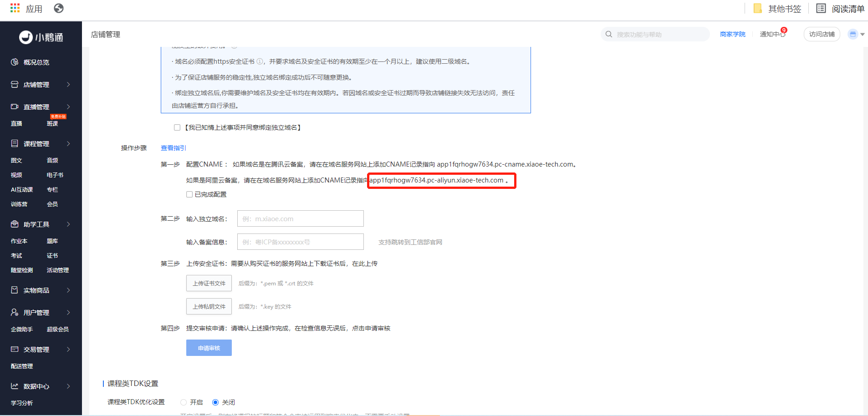Open the account avatar dropdown arrow
The image size is (868, 416).
[863, 34]
